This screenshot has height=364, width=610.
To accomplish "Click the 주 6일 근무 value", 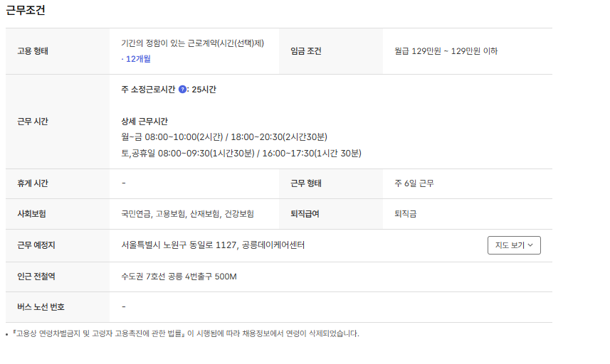I will click(414, 183).
